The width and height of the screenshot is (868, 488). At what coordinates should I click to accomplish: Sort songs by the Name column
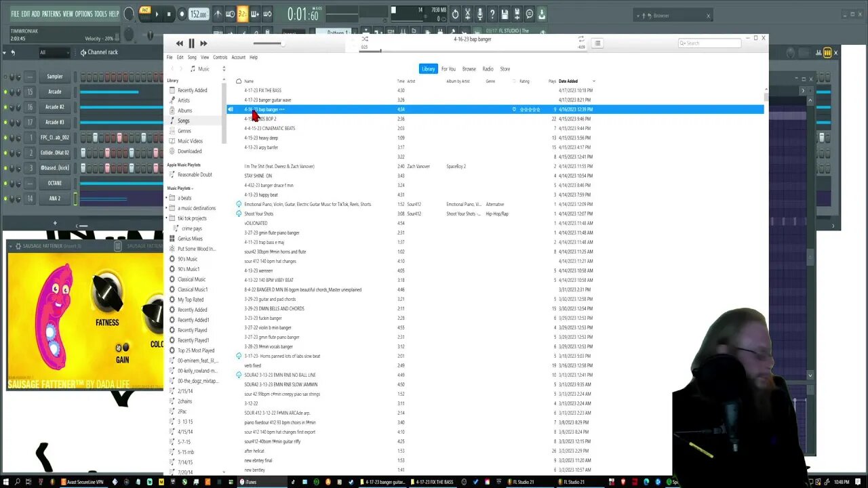click(249, 81)
